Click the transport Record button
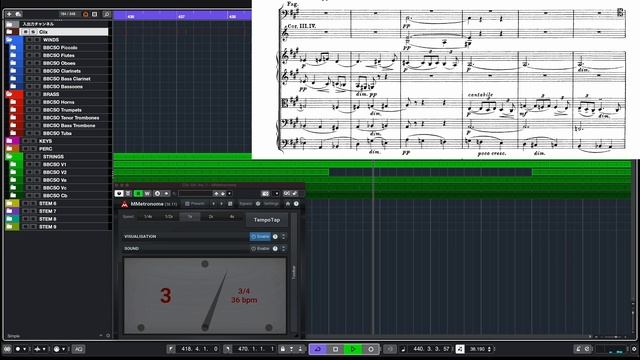The width and height of the screenshot is (640, 360). 371,349
